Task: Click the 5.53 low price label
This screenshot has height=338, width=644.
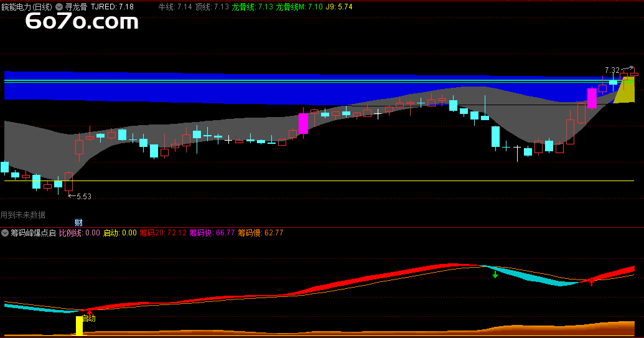Action: click(x=84, y=196)
